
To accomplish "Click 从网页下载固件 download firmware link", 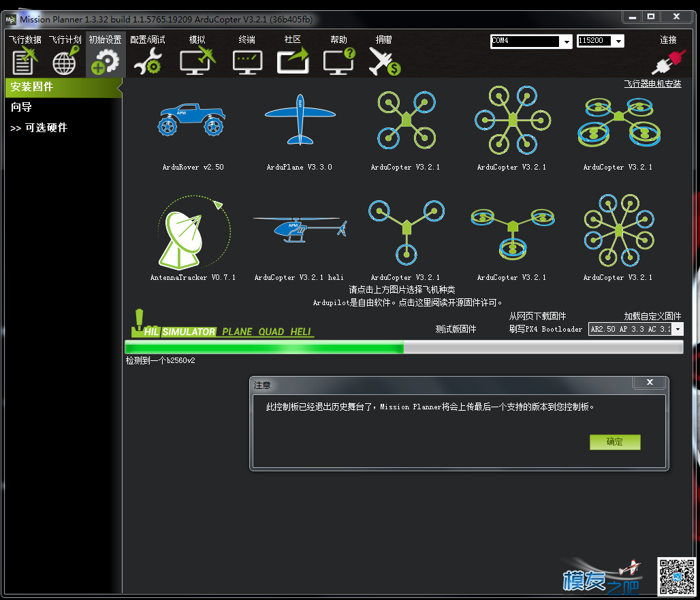I will click(x=537, y=316).
